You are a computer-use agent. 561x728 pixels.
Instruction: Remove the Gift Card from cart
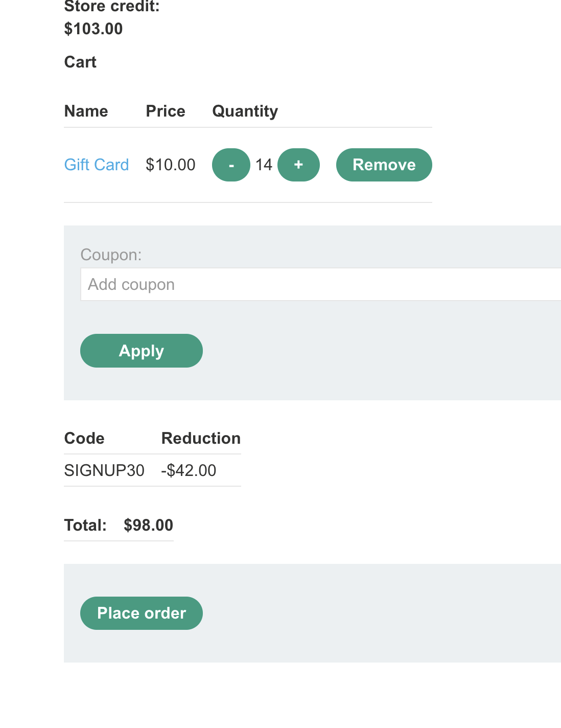(x=384, y=165)
